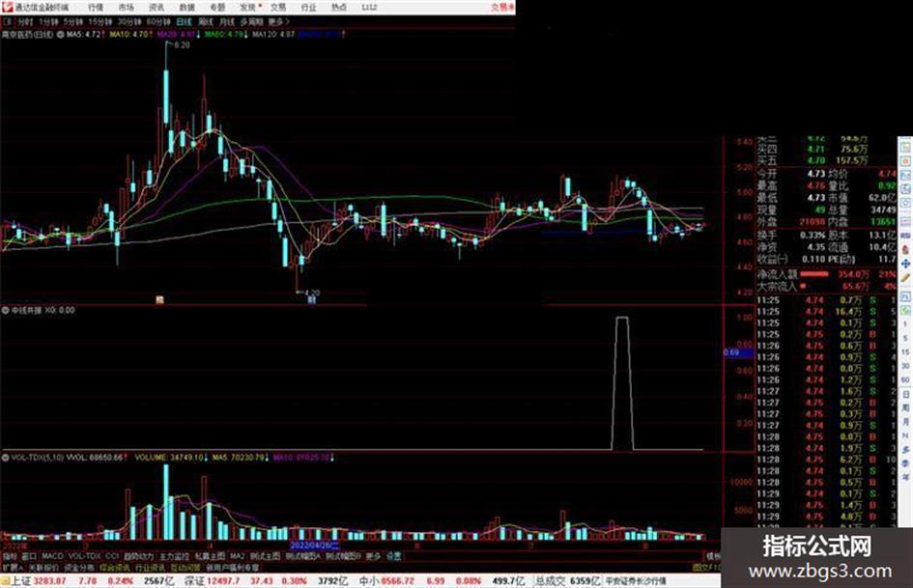
Task: Select the 日线 period tab
Action: click(184, 21)
